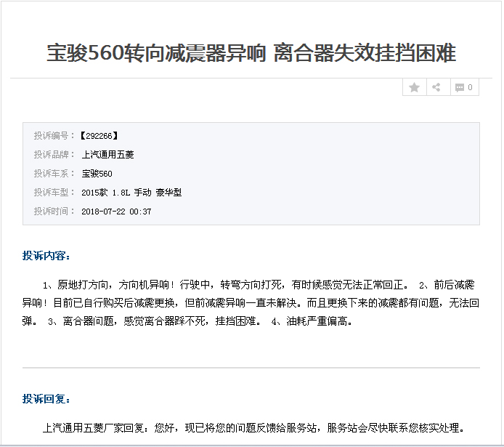Click the text 离合器问题，感觉离合器踩不死
Image resolution: width=504 pixels, height=447 pixels.
pyautogui.click(x=134, y=321)
